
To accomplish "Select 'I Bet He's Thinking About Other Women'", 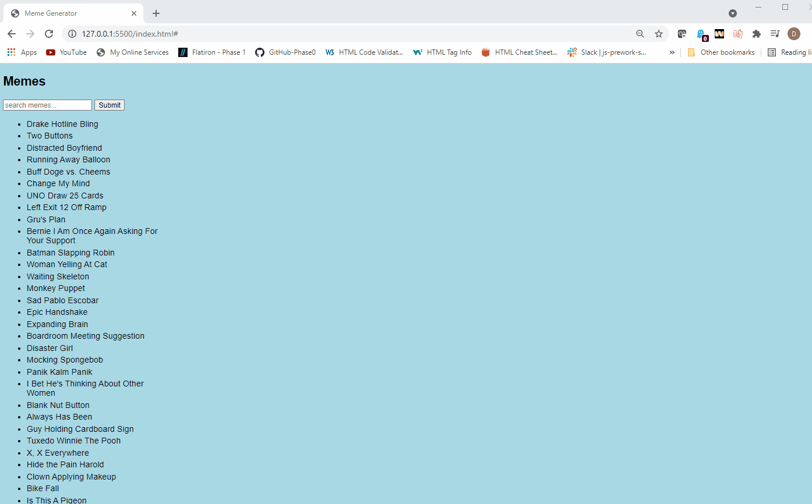I will 85,388.
